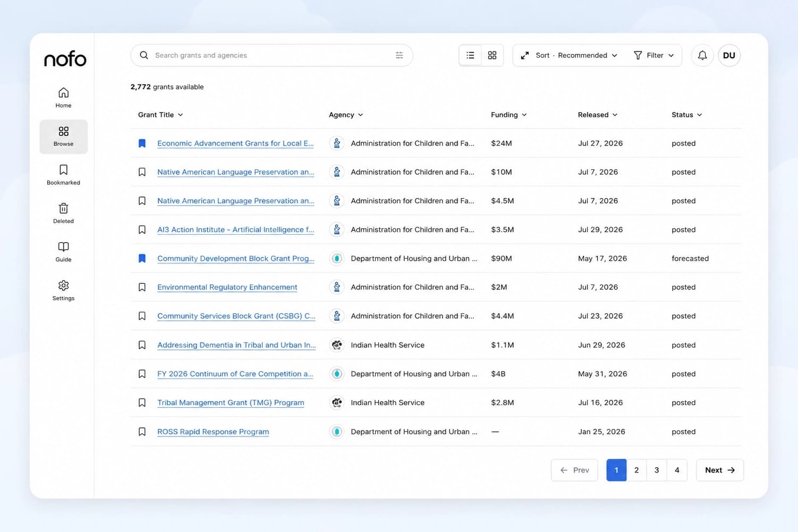The width and height of the screenshot is (798, 532).
Task: Go to page 4
Action: click(677, 470)
